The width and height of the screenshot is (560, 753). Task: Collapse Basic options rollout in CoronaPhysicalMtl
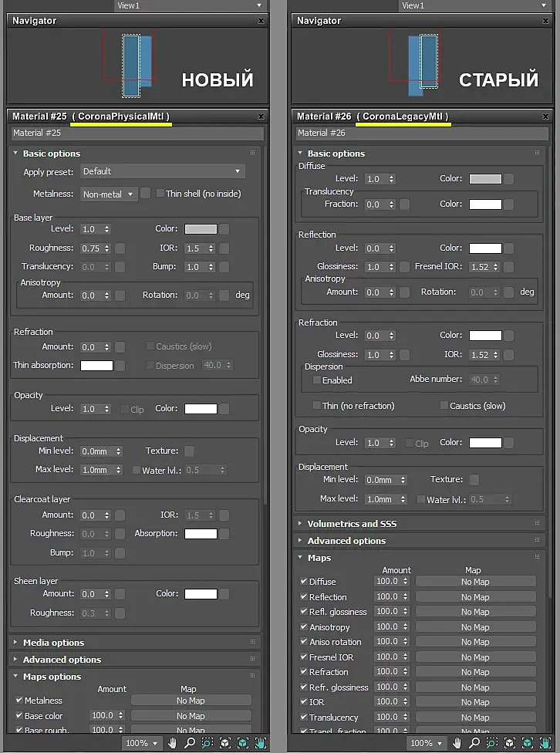pos(15,154)
